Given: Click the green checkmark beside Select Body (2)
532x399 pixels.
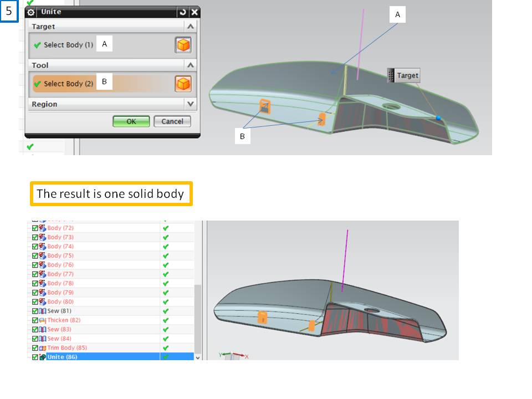Looking at the screenshot, I should 37,84.
